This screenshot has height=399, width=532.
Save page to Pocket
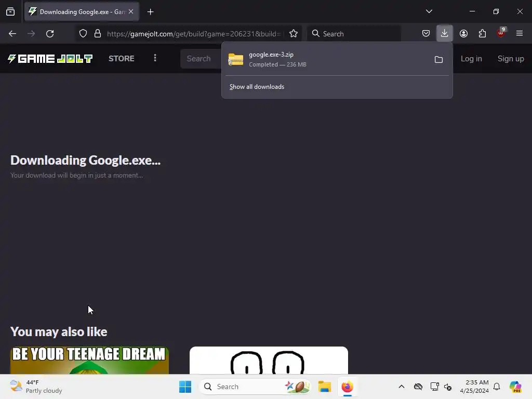pyautogui.click(x=426, y=34)
